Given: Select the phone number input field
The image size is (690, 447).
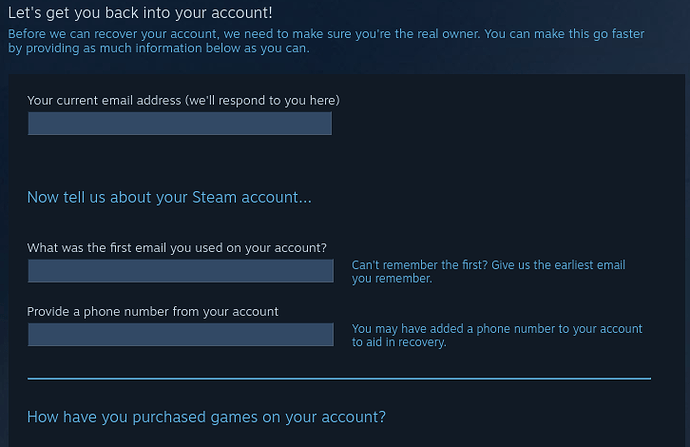Looking at the screenshot, I should tap(180, 335).
